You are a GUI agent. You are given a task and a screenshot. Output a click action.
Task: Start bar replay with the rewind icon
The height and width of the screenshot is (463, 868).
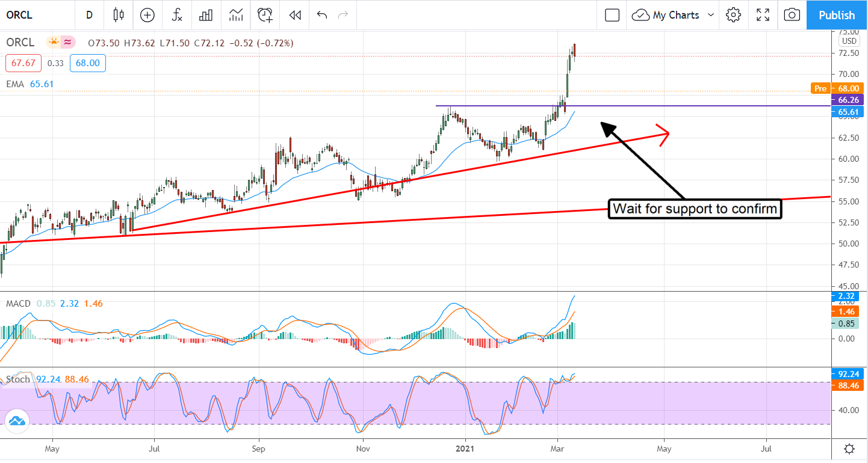[x=295, y=15]
